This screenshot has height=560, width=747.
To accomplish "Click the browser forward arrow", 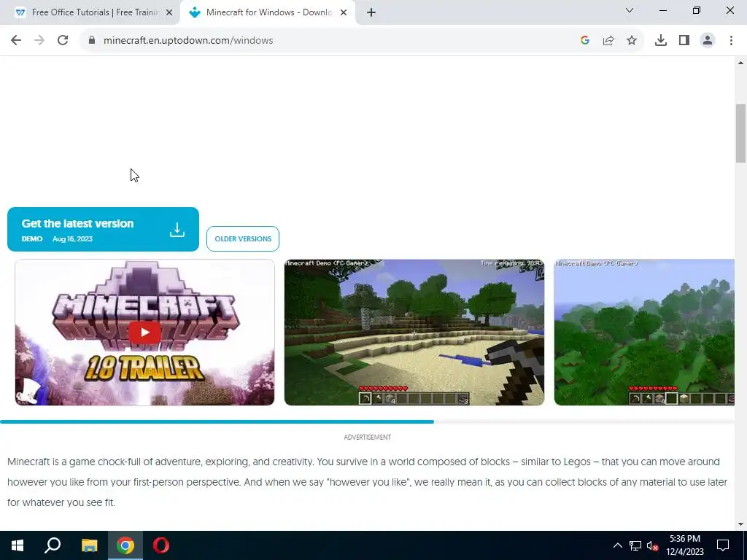I will [x=39, y=41].
